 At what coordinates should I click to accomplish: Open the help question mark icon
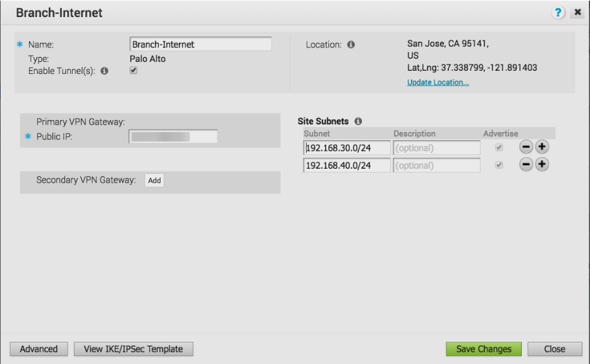tap(558, 13)
